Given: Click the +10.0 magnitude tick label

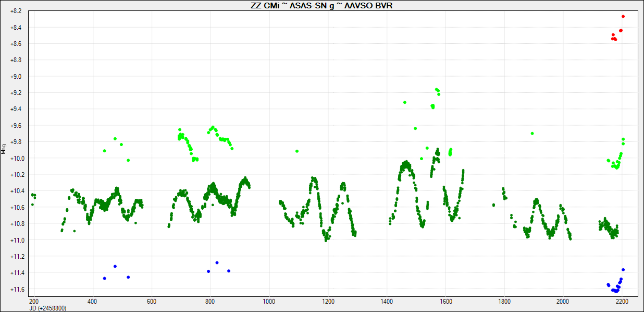Looking at the screenshot, I should tap(15, 158).
